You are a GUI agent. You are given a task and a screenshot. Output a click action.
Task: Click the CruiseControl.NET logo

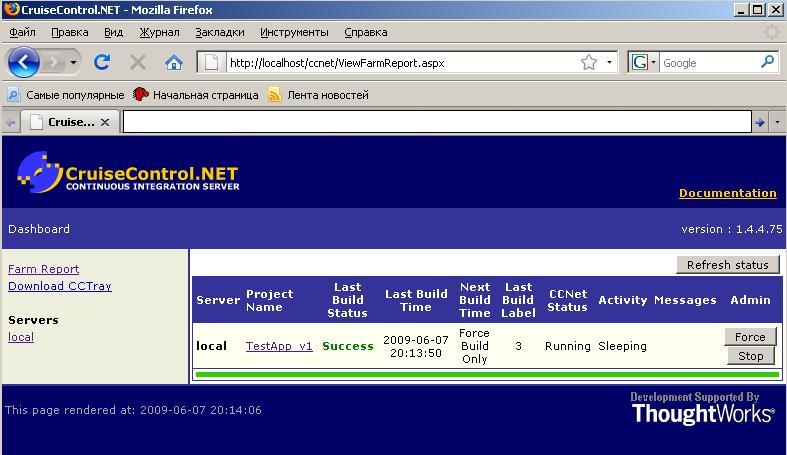click(x=128, y=173)
